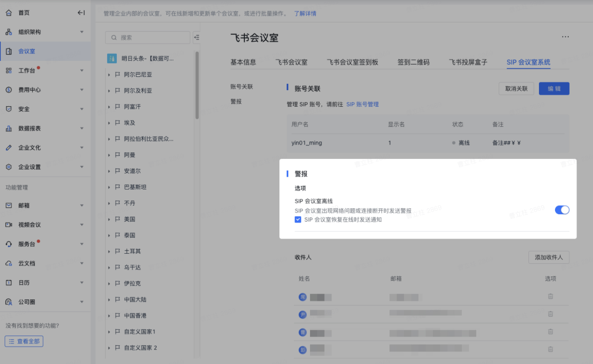Click the 视频会议 camera icon

coord(9,225)
